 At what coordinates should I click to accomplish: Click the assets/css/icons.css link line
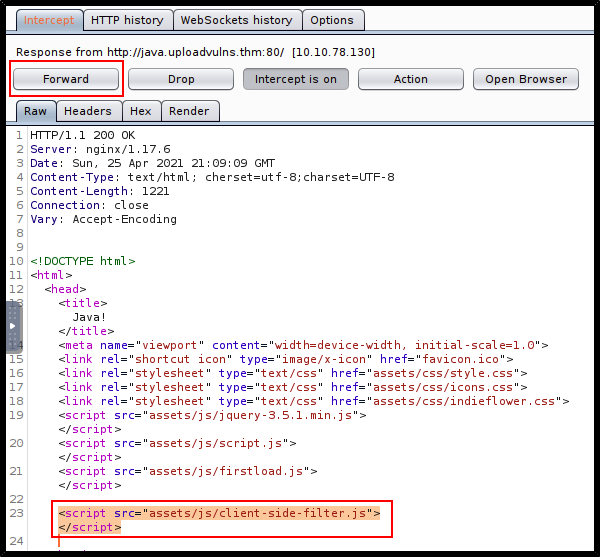(x=293, y=387)
